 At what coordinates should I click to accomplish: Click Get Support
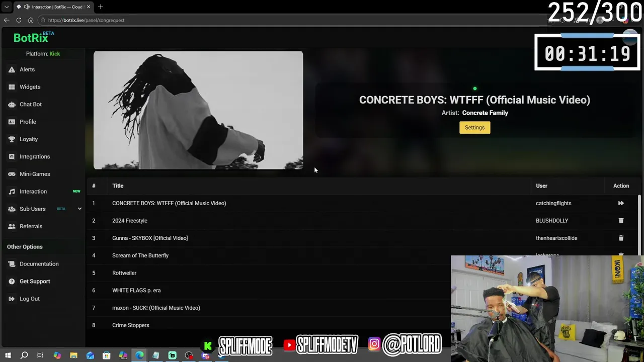(x=35, y=282)
